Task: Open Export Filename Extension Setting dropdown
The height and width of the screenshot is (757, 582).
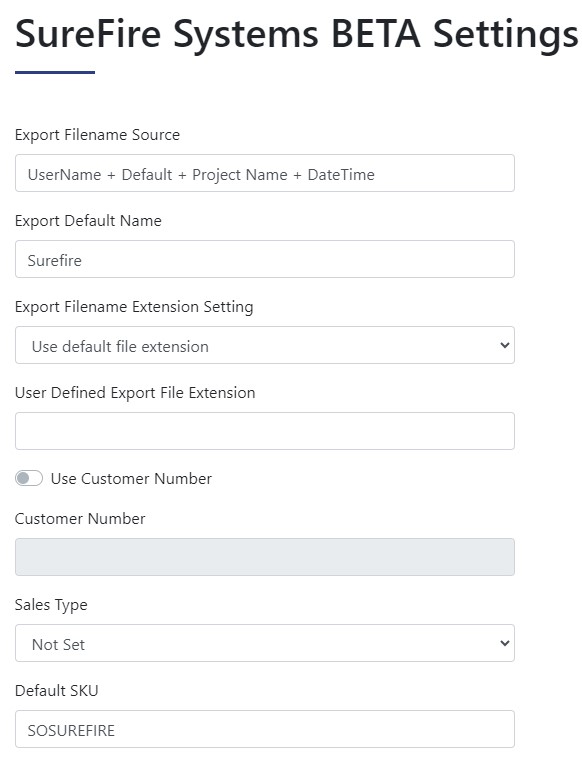Action: [x=264, y=345]
